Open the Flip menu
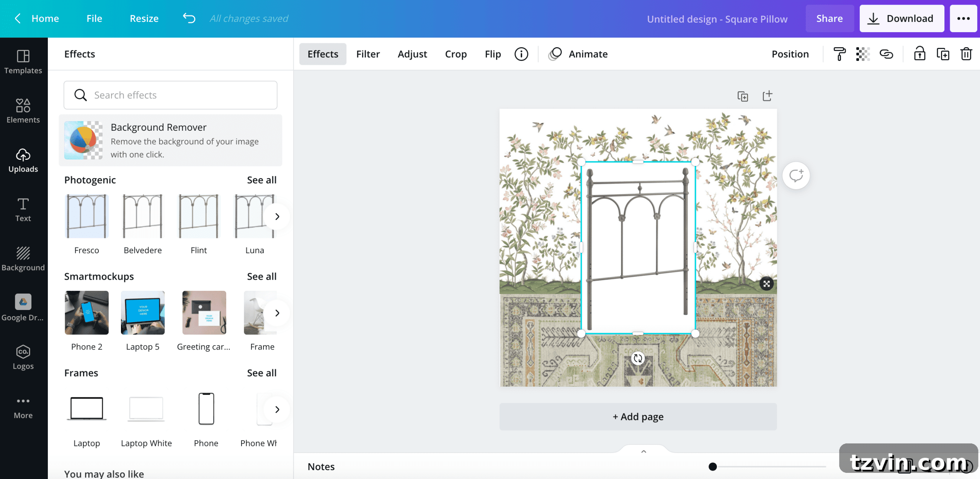980x479 pixels. click(x=493, y=54)
